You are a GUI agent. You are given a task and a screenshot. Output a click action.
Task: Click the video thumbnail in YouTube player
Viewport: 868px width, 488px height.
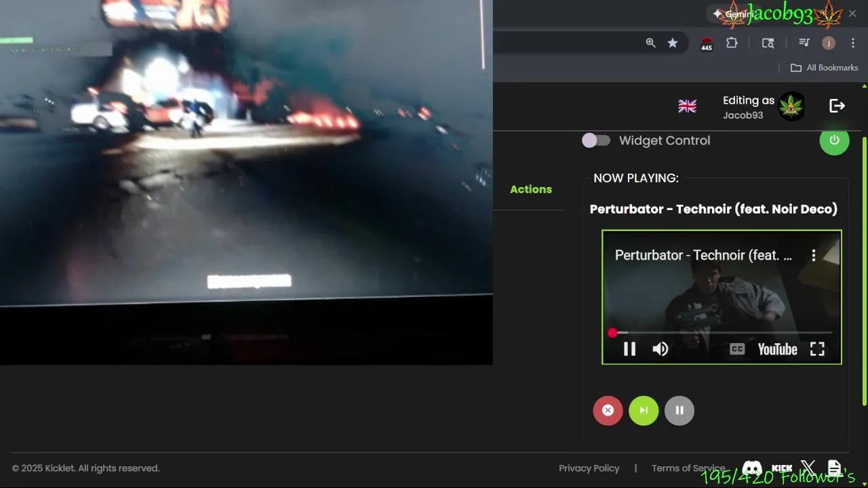(x=722, y=298)
